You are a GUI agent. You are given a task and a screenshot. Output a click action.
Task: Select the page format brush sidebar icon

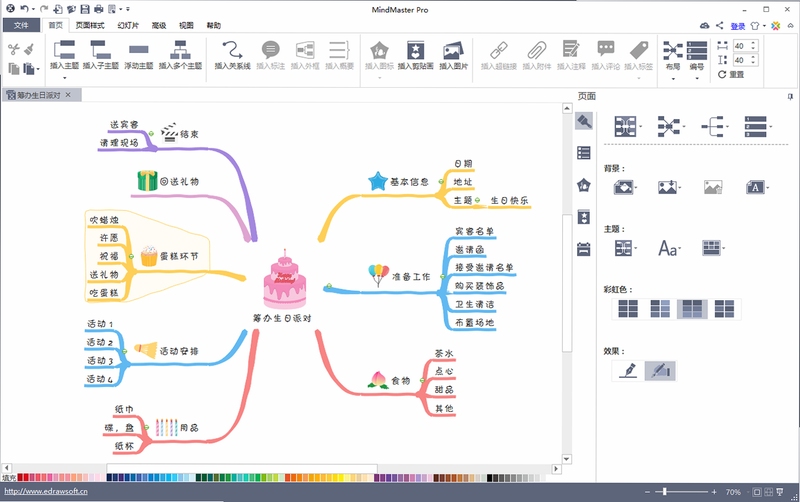point(584,121)
